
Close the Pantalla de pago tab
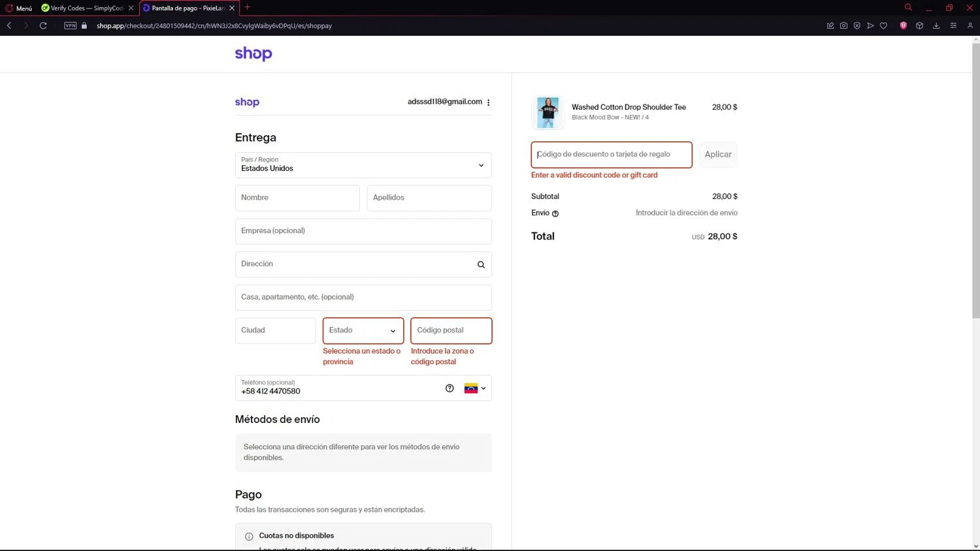tap(232, 8)
